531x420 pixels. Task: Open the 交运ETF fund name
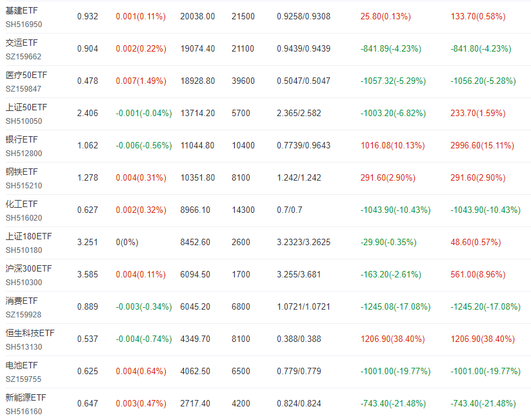pyautogui.click(x=22, y=43)
